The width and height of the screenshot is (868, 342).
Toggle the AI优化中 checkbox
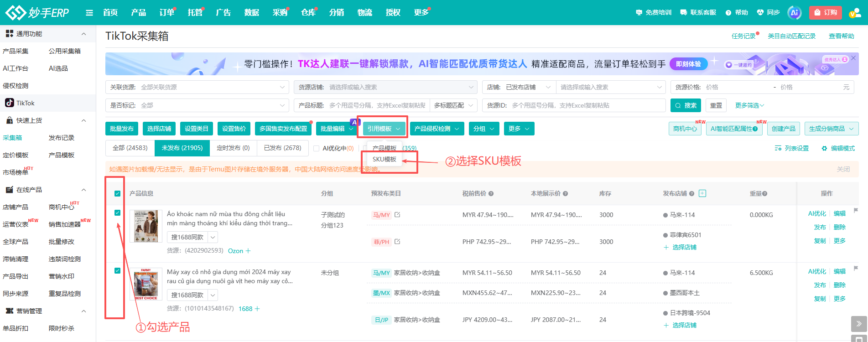coord(316,148)
